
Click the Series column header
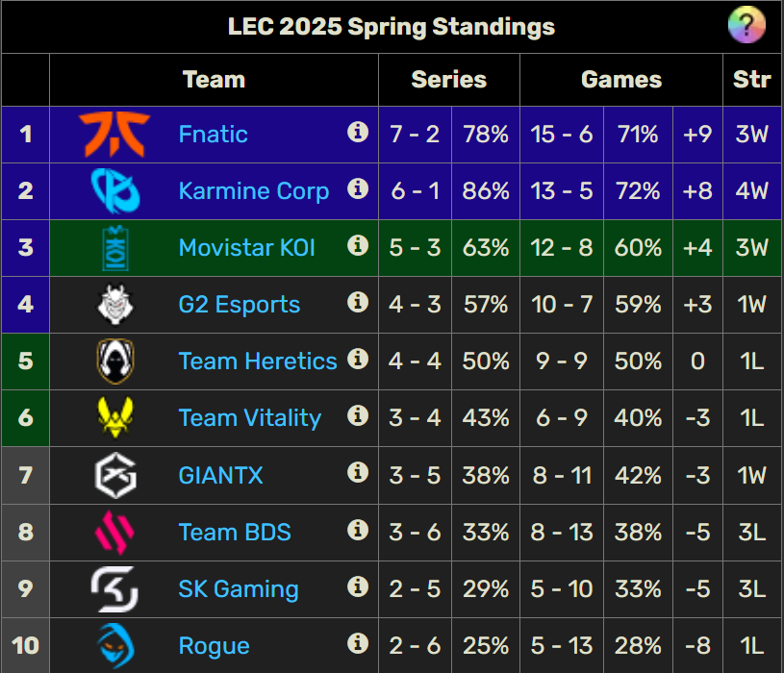click(x=449, y=80)
